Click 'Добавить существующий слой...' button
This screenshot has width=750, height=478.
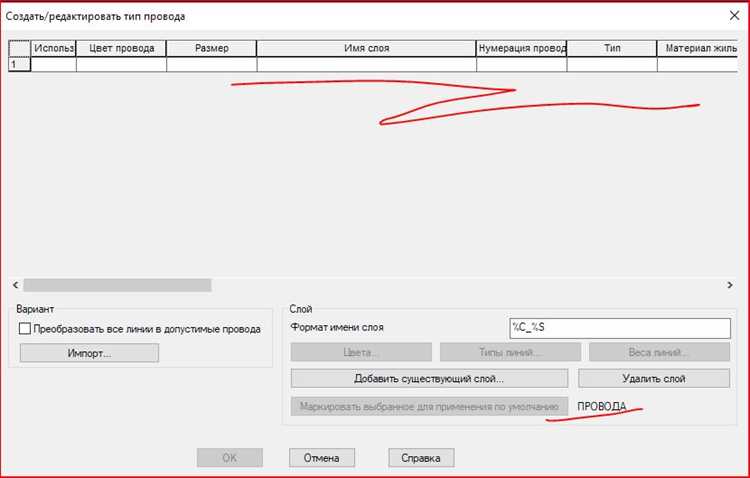(x=429, y=378)
